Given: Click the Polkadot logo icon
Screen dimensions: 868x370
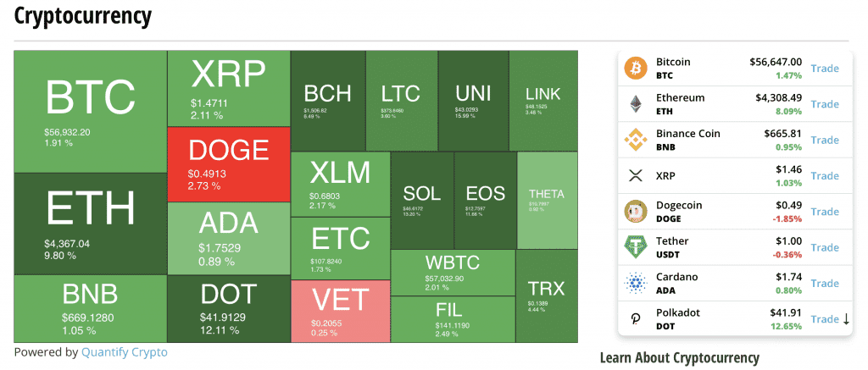Looking at the screenshot, I should click(x=636, y=319).
